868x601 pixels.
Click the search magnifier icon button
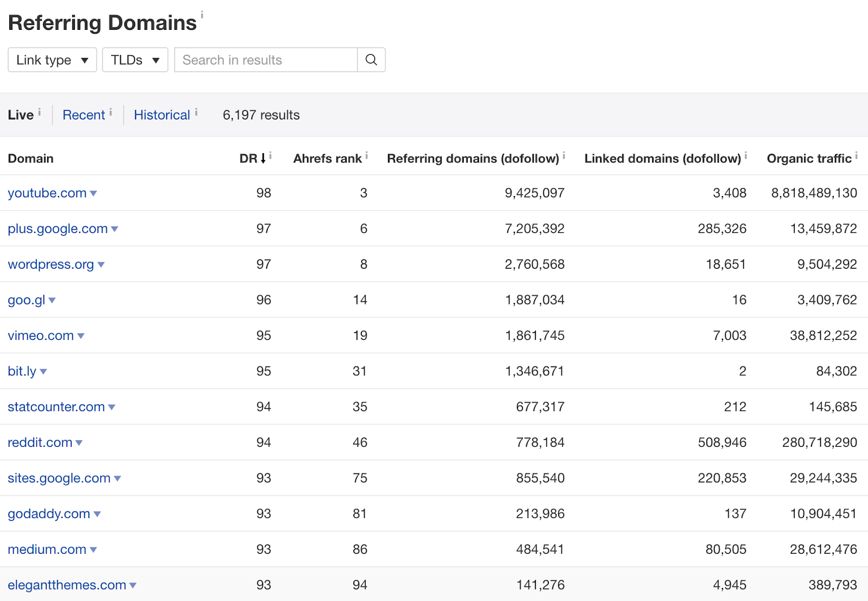point(371,60)
